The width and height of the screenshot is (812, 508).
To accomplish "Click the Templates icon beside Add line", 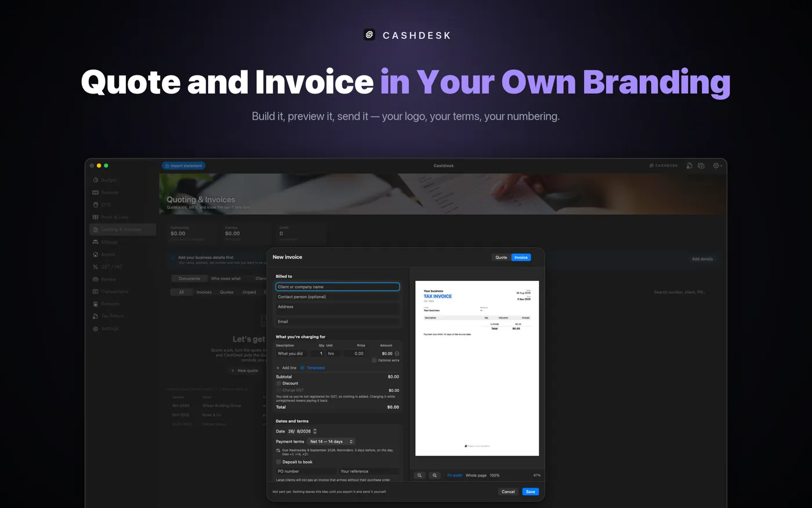I will (x=302, y=368).
